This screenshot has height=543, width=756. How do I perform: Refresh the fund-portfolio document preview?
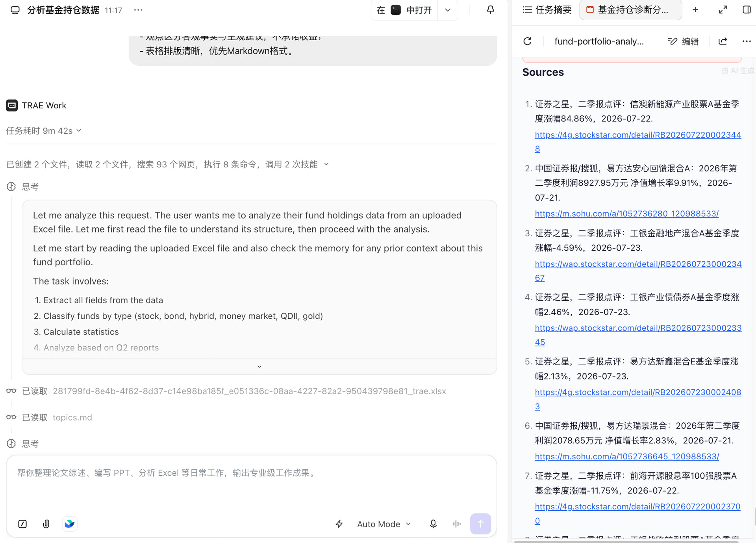[528, 41]
